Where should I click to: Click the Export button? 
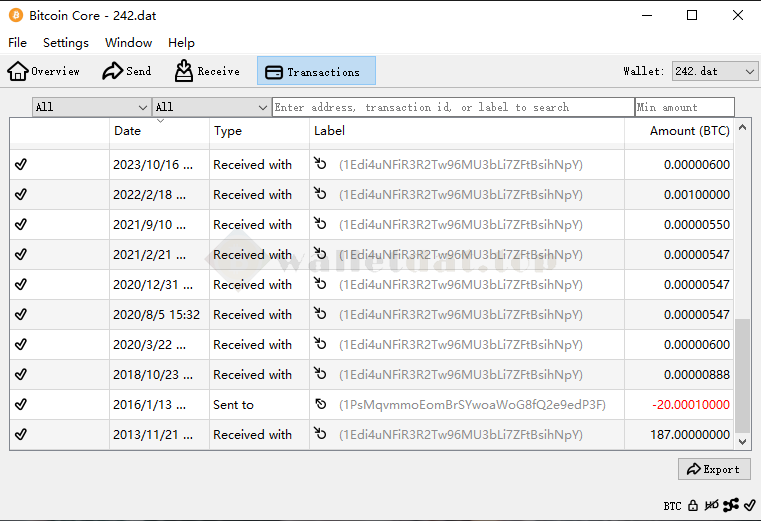(714, 469)
